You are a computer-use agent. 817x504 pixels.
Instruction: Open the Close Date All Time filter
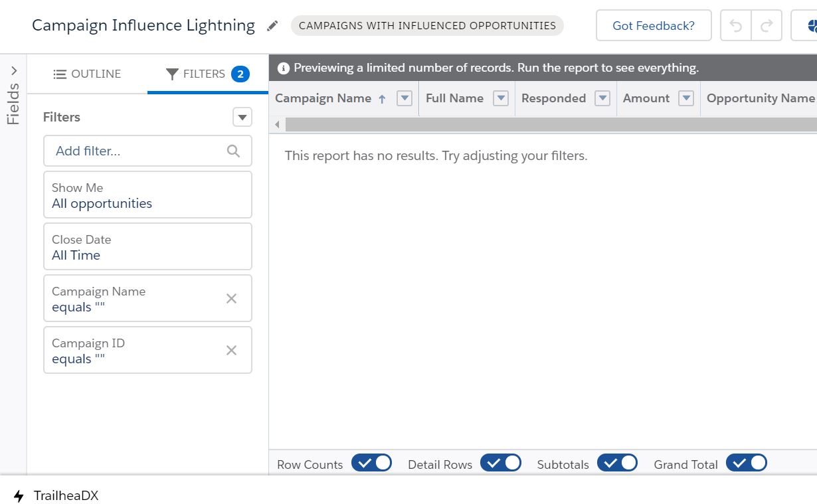tap(147, 246)
